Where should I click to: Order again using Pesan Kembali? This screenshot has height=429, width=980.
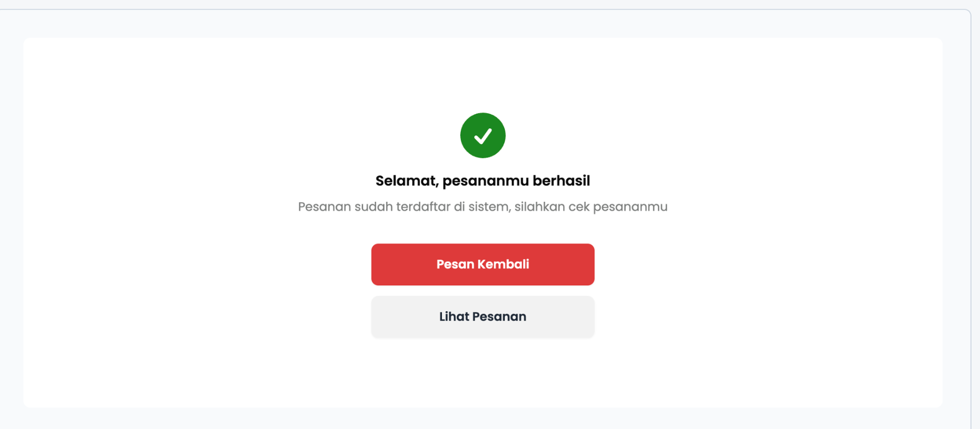tap(483, 264)
